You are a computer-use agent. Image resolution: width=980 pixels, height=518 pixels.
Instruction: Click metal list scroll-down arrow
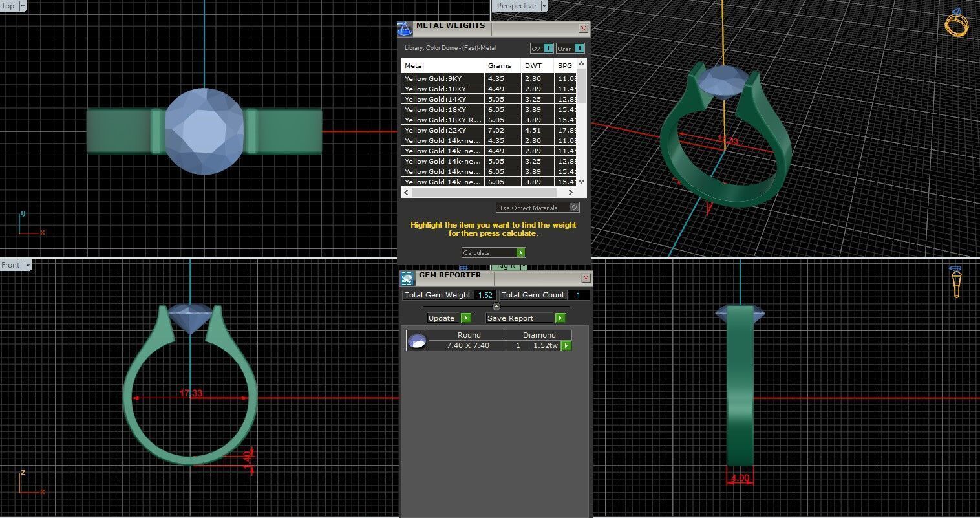pyautogui.click(x=581, y=182)
